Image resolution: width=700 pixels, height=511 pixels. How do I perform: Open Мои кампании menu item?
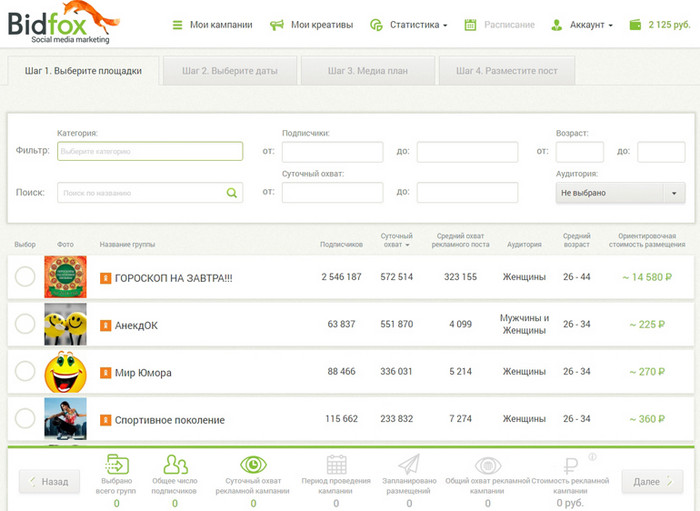[x=212, y=25]
